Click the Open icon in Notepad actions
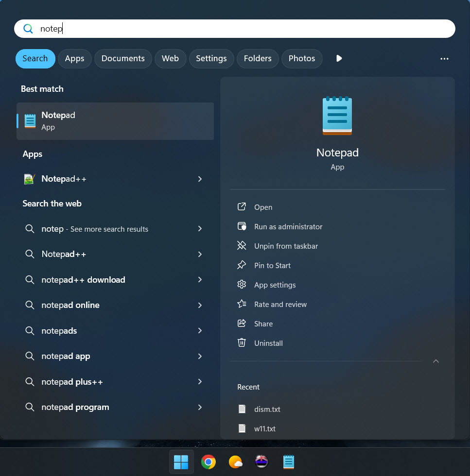 click(x=242, y=207)
